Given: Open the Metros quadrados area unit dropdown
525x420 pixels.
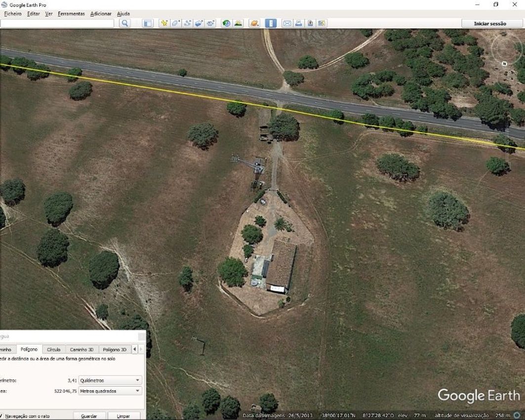Looking at the screenshot, I should point(110,391).
